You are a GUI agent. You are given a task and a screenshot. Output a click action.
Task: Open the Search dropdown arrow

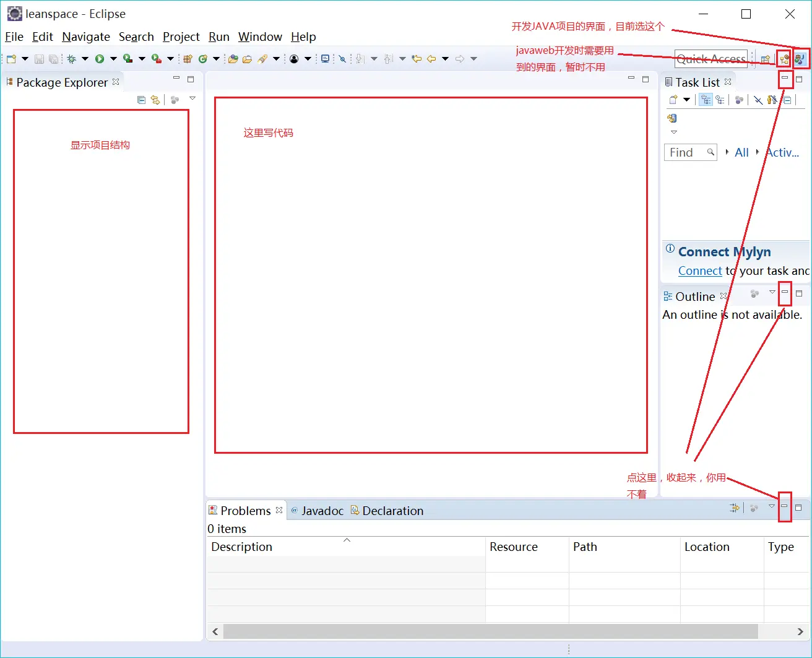tap(276, 59)
